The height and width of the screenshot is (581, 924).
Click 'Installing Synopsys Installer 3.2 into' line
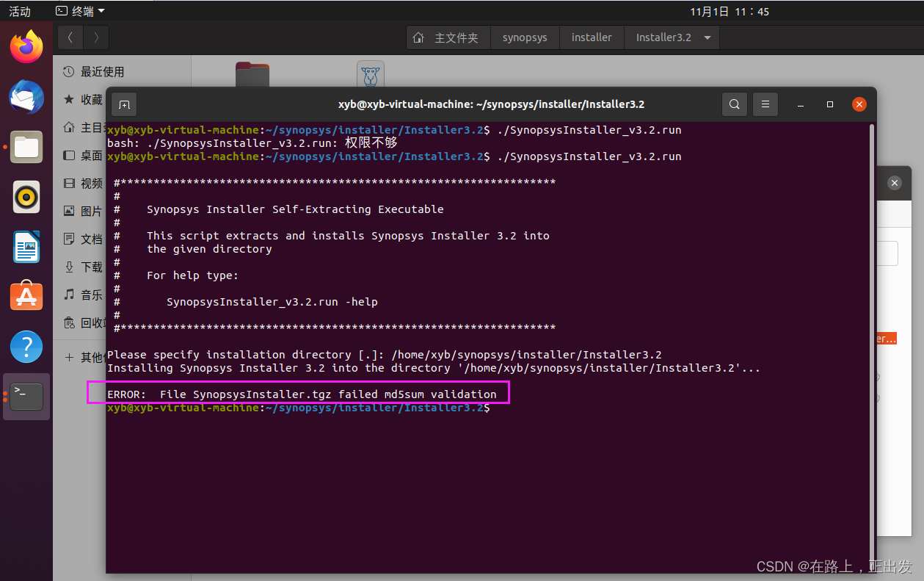(x=434, y=368)
